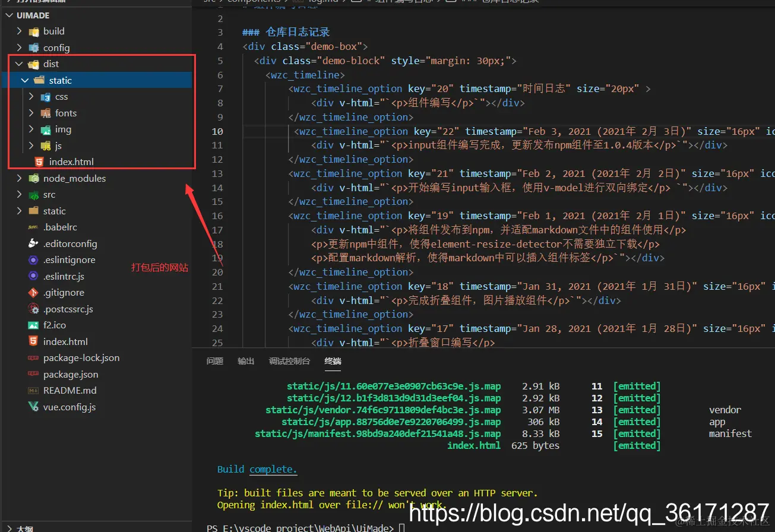Viewport: 775px width, 532px height.
Task: Switch to the 问题 panel tab
Action: coord(215,361)
